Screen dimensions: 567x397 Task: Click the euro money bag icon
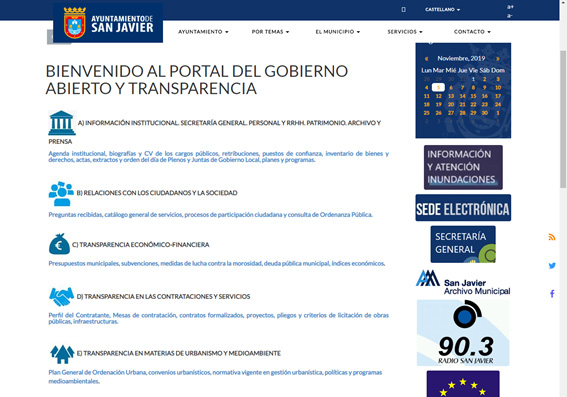tap(59, 244)
